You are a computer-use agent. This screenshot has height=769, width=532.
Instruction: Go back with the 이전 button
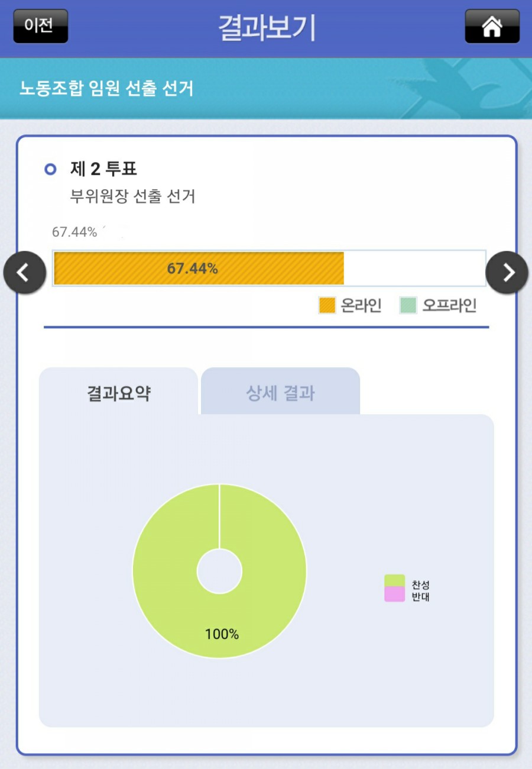[x=40, y=26]
